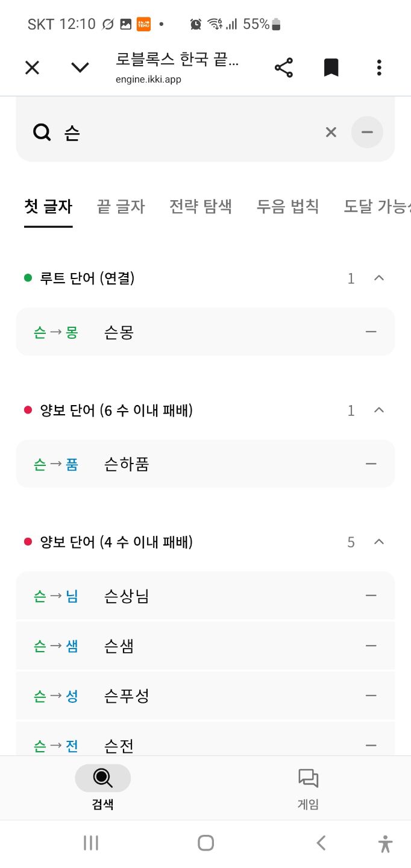
Task: Collapse the 양보 단어 (4 수 이내 패배) section
Action: pyautogui.click(x=379, y=542)
